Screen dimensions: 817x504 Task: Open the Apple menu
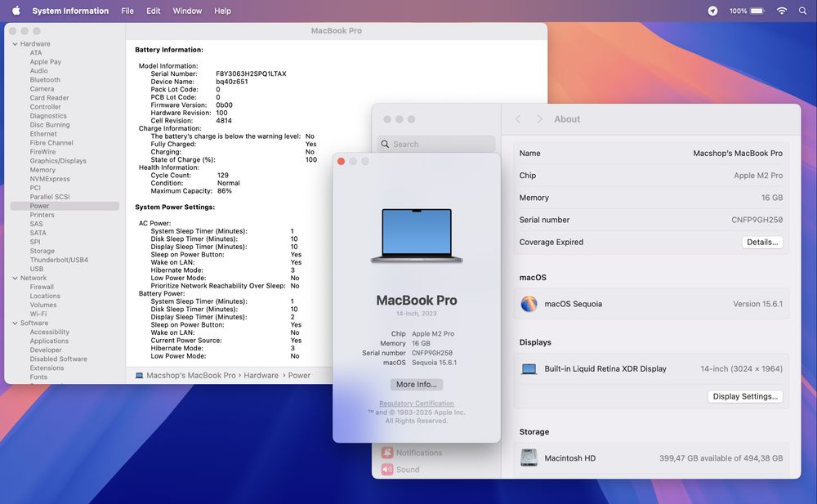(x=16, y=11)
